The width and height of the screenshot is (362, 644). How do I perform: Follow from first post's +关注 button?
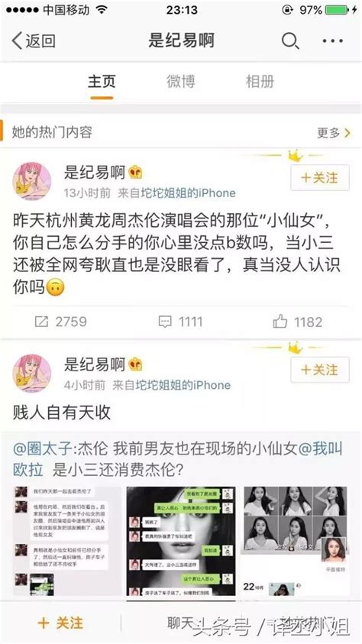320,178
